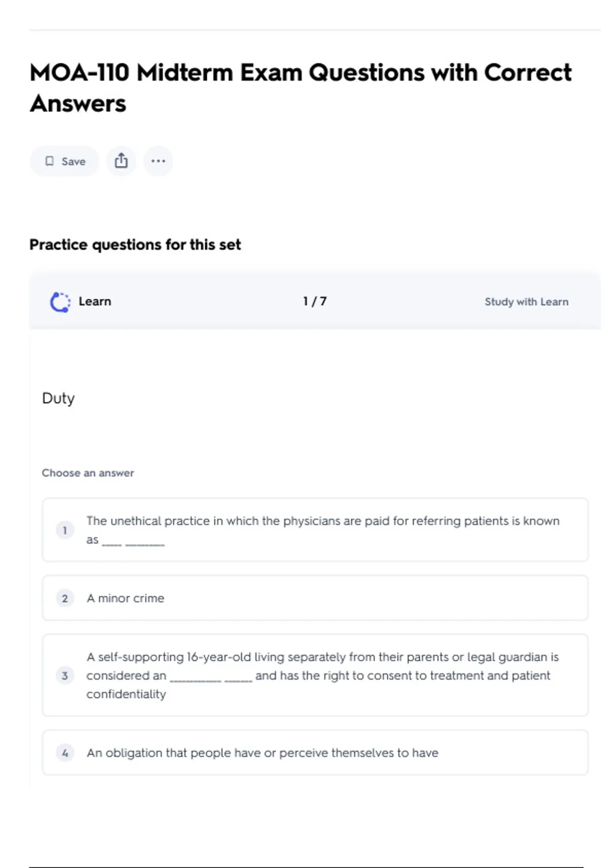Click the number 4 answer badge
The height and width of the screenshot is (868, 613).
pyautogui.click(x=65, y=753)
